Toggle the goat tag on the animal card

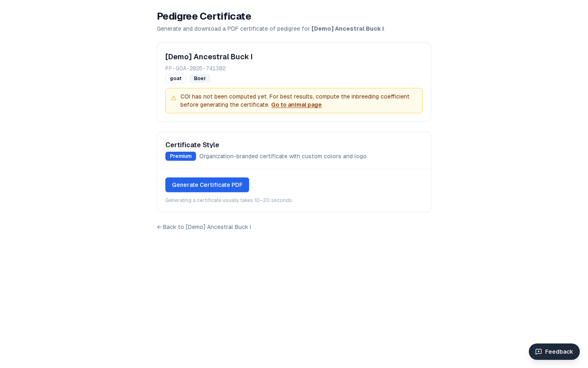pos(176,79)
